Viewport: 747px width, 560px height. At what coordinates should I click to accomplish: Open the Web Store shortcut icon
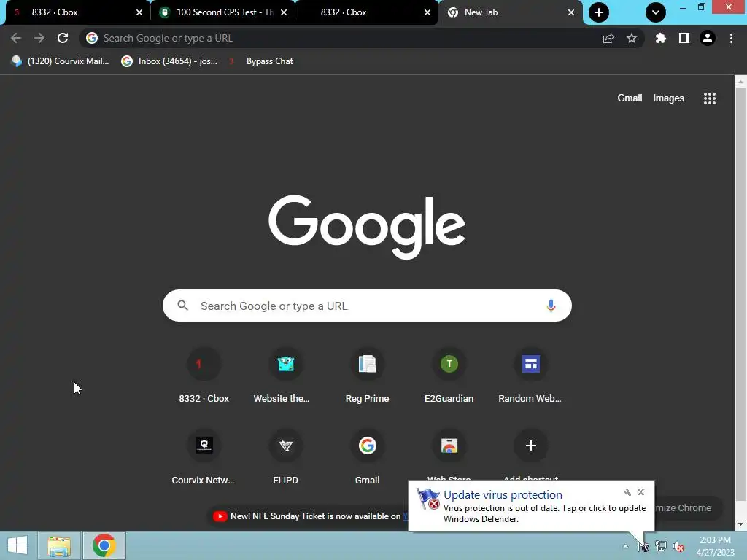(x=449, y=446)
